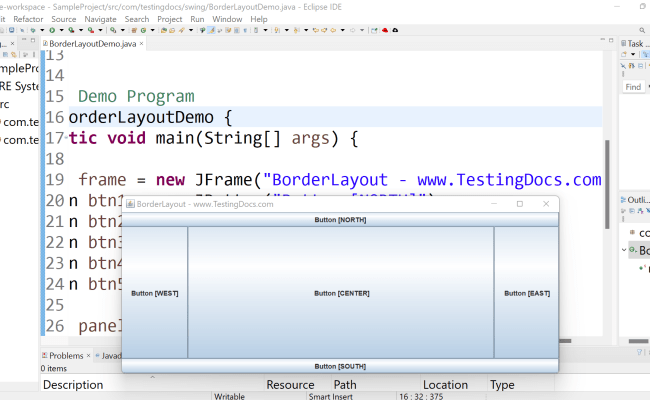Viewport: 650px width, 400px height.
Task: Click line 16 'orderLayoutDemo {' in the editor
Action: tap(150, 117)
